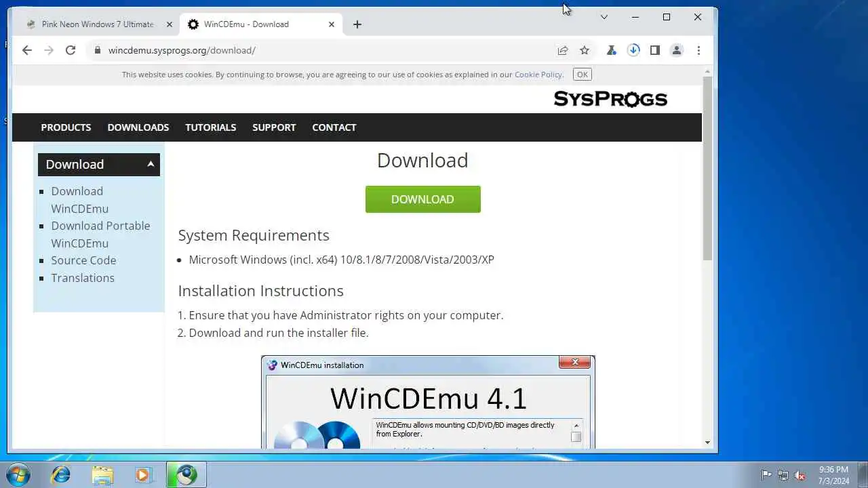Open the Translations sidebar link
868x488 pixels.
[83, 278]
